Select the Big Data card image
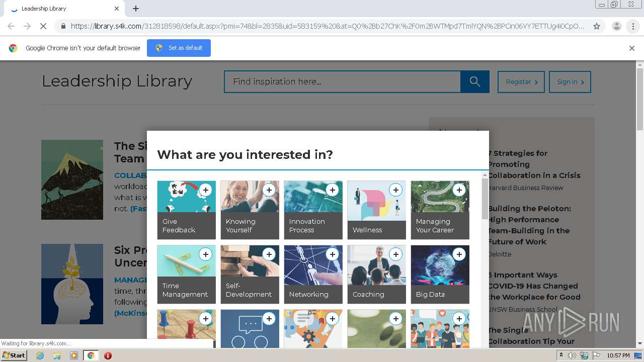This screenshot has width=644, height=362. pos(440,265)
